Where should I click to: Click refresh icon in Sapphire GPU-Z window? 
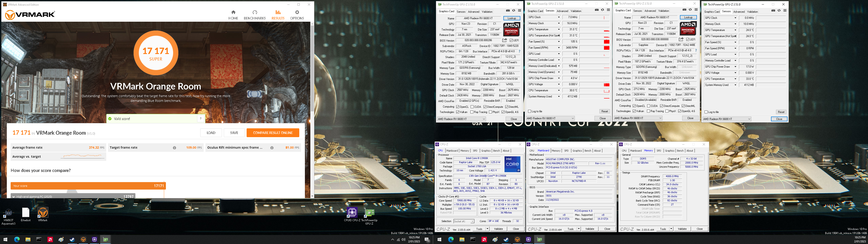690,10
